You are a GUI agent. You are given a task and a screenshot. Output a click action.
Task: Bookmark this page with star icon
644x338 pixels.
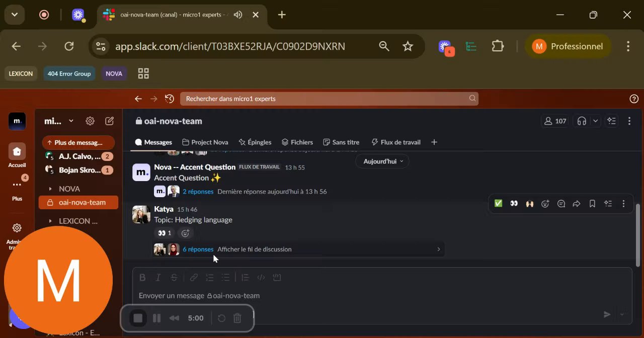click(x=408, y=46)
